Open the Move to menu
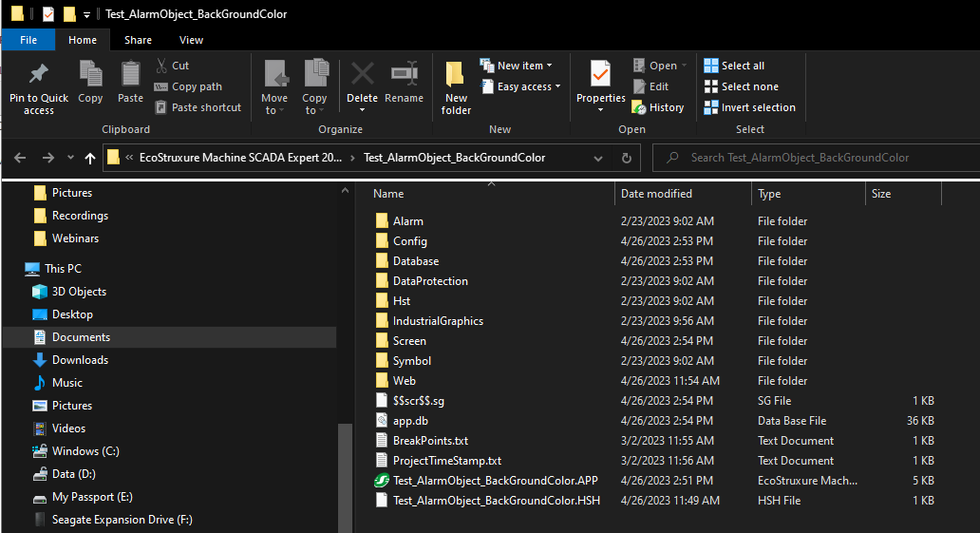980x533 pixels. (274, 87)
